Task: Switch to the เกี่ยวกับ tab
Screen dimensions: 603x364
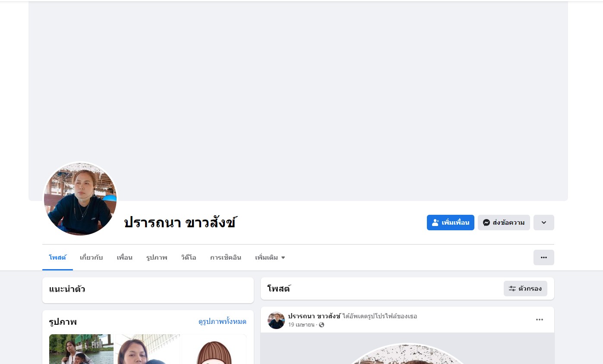Action: pyautogui.click(x=92, y=257)
